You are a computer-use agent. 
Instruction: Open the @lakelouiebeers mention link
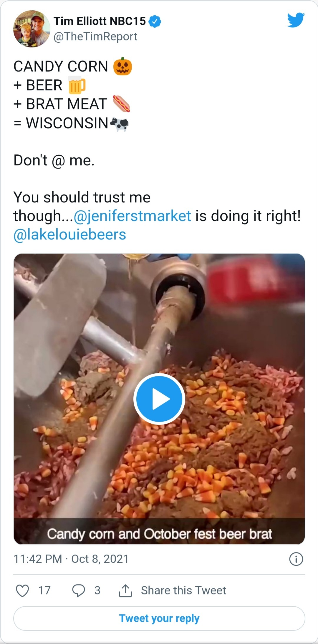coord(70,235)
